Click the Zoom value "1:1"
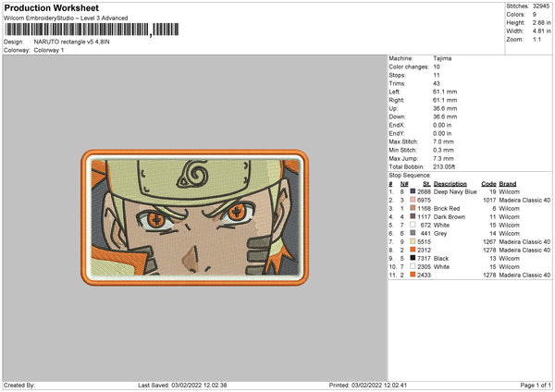This screenshot has height=392, width=555. pos(536,39)
